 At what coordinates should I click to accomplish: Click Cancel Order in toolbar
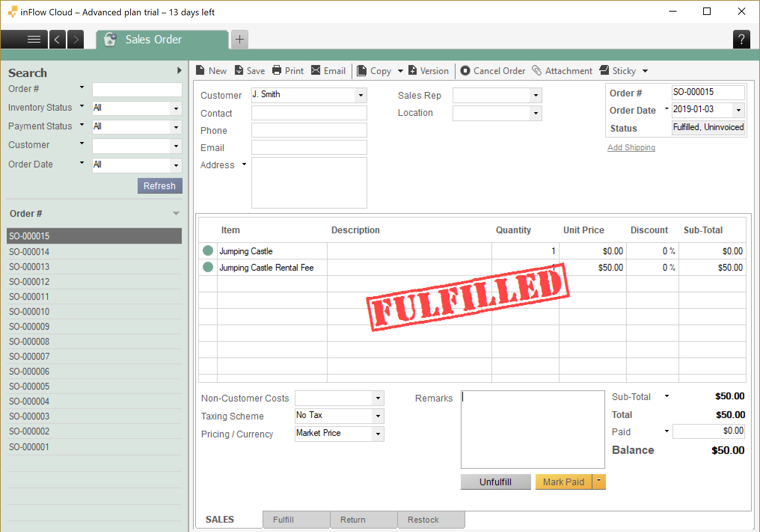(493, 71)
